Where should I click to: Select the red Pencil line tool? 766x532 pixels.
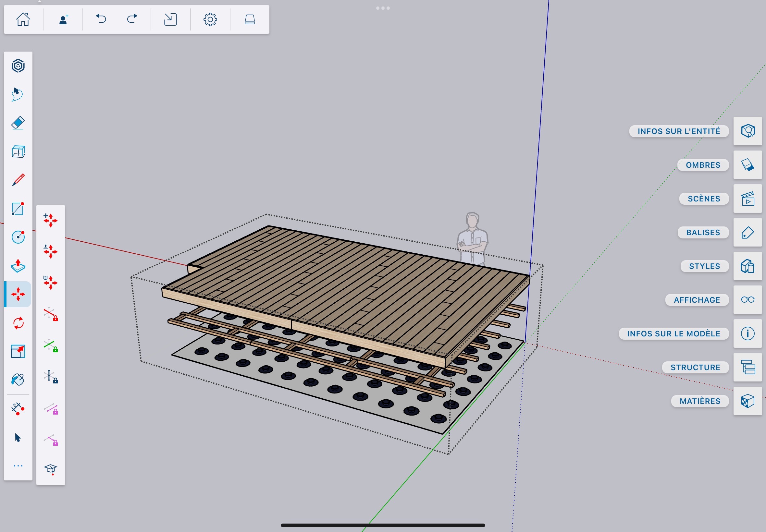point(18,180)
